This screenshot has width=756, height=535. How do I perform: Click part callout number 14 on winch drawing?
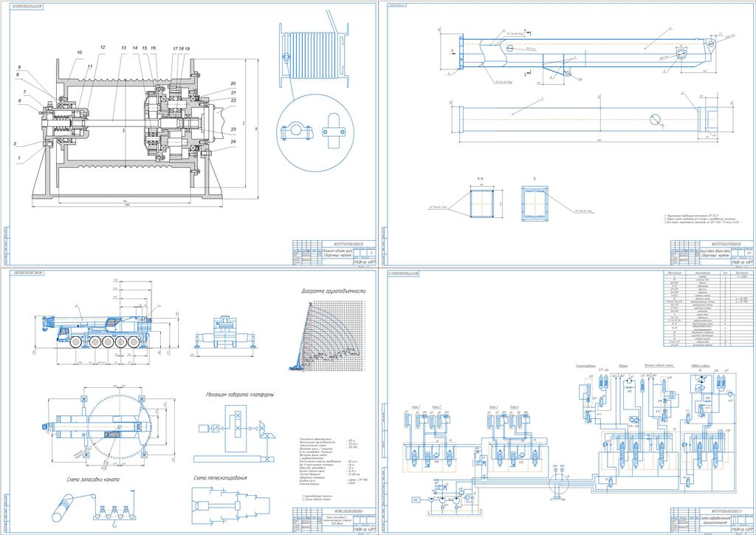pos(135,48)
